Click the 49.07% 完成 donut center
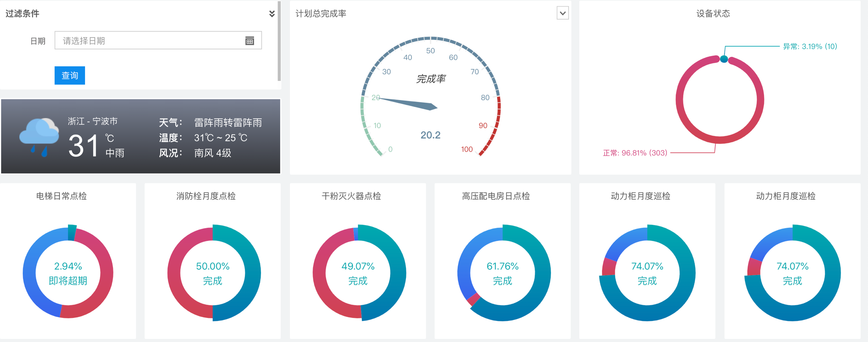868x342 pixels. pyautogui.click(x=358, y=273)
